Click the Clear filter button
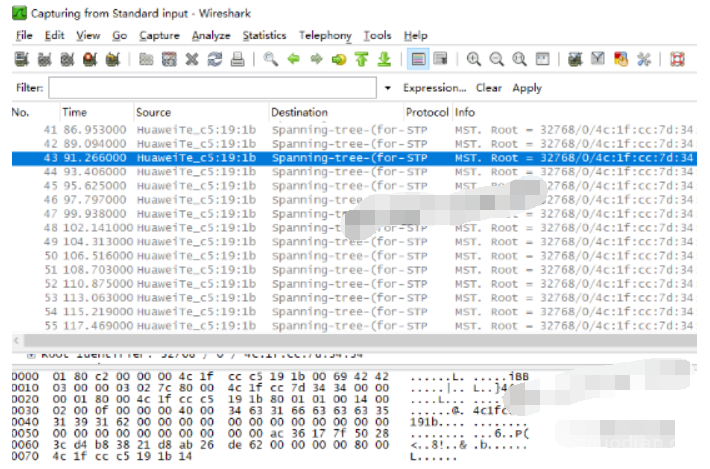 (489, 88)
